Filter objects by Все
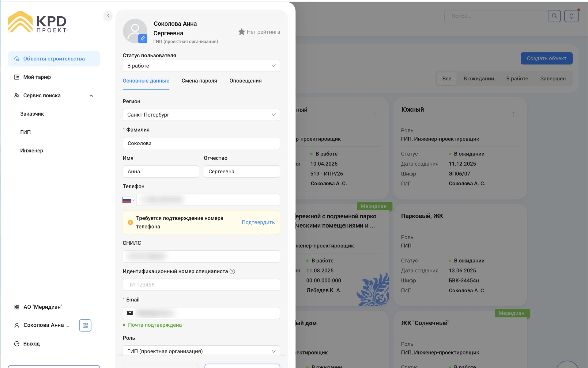 (447, 79)
